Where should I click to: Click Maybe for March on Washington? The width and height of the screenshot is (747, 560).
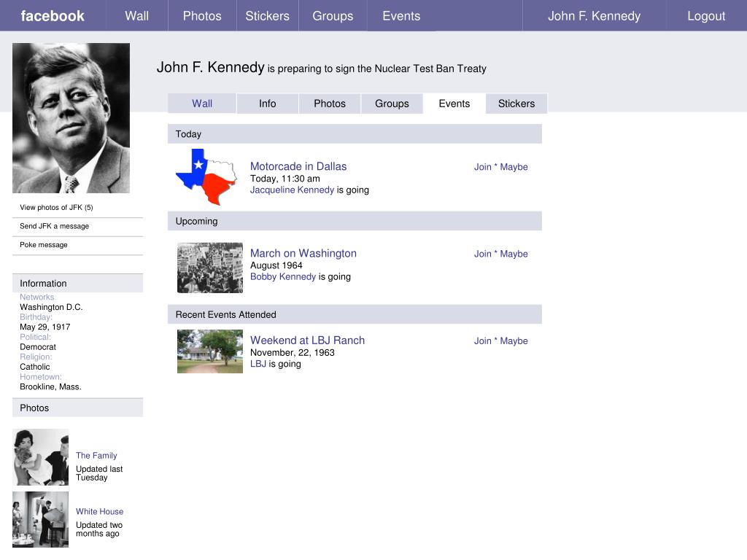click(514, 254)
